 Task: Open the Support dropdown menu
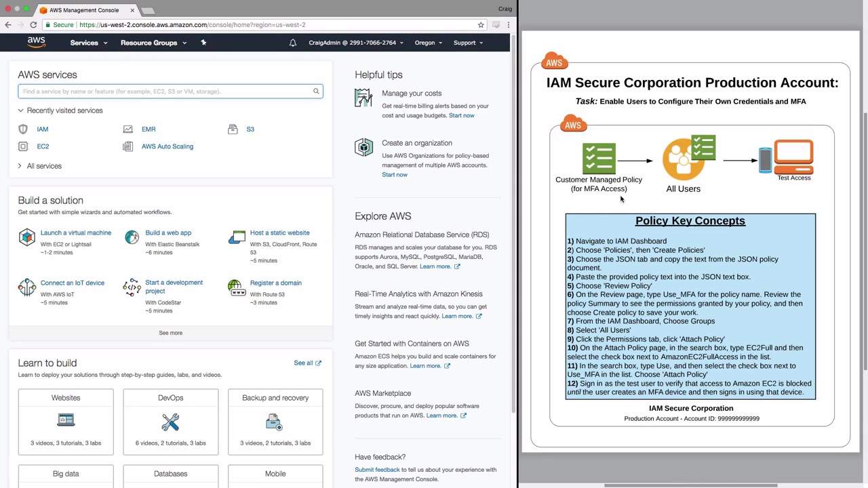coord(468,43)
